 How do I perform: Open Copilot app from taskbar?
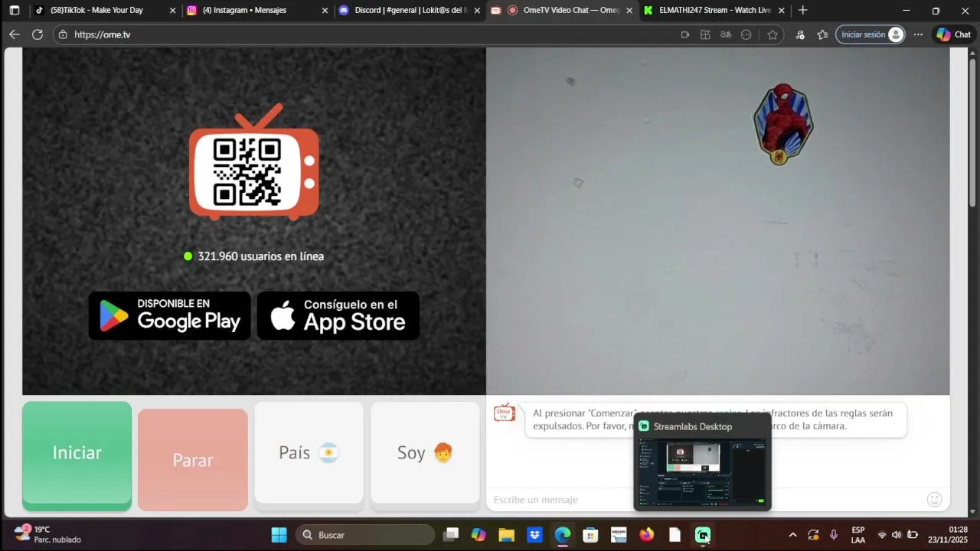[479, 535]
